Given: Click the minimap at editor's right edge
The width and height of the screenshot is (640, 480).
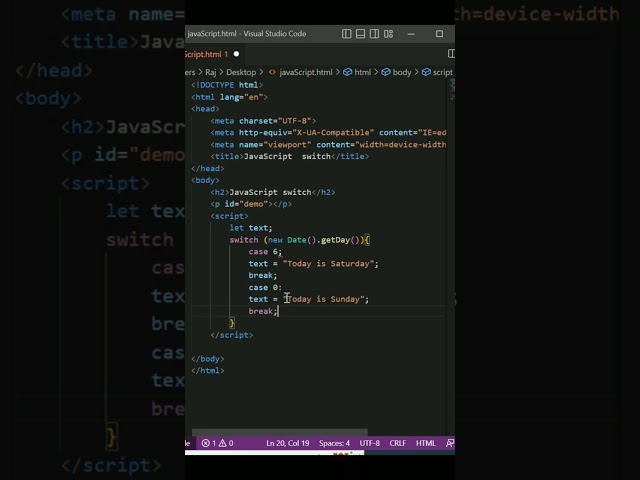Looking at the screenshot, I should coord(452,91).
